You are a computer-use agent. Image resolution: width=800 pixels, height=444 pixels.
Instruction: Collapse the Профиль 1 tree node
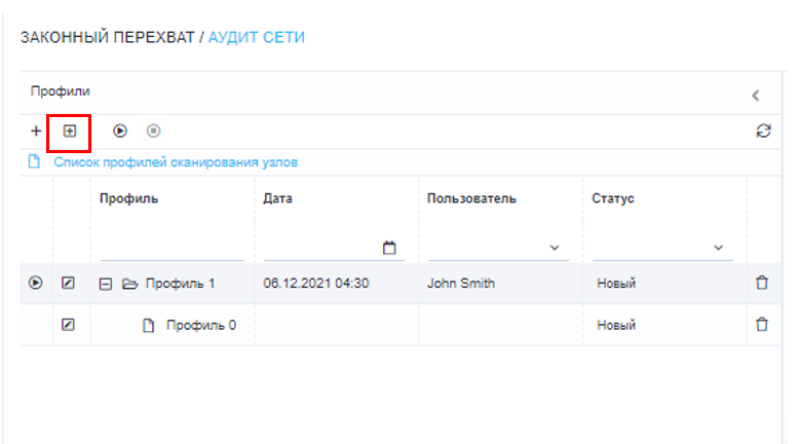click(x=105, y=283)
